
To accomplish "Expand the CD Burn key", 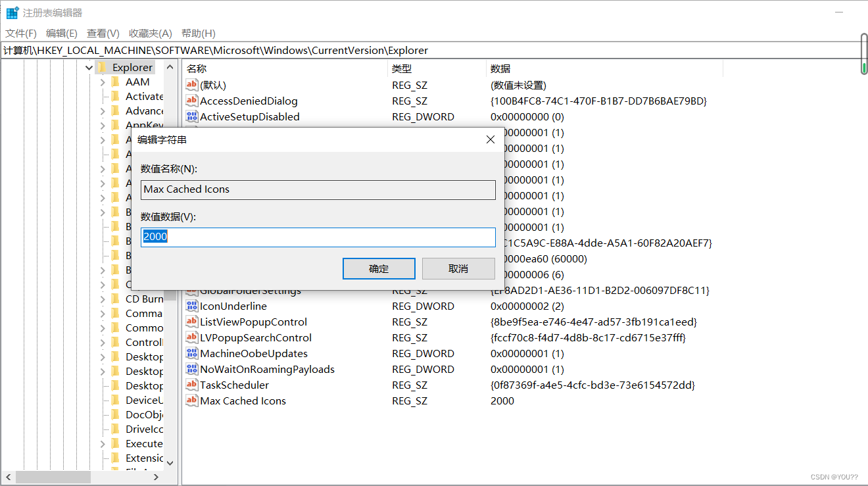I will [x=103, y=299].
